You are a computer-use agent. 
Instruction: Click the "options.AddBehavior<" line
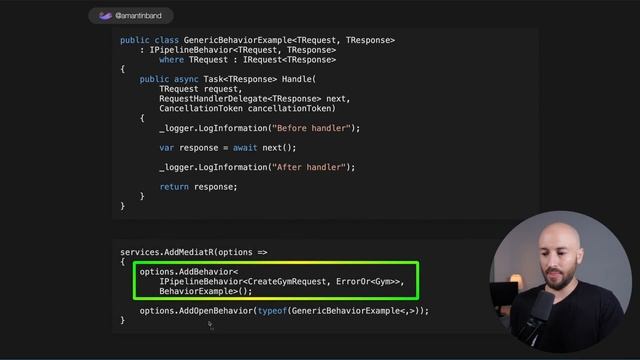point(189,272)
